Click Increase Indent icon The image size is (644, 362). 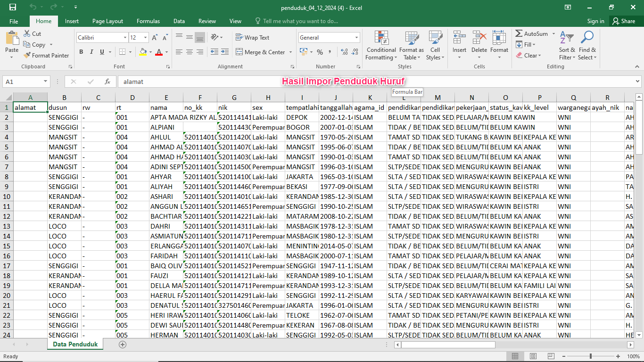[224, 52]
